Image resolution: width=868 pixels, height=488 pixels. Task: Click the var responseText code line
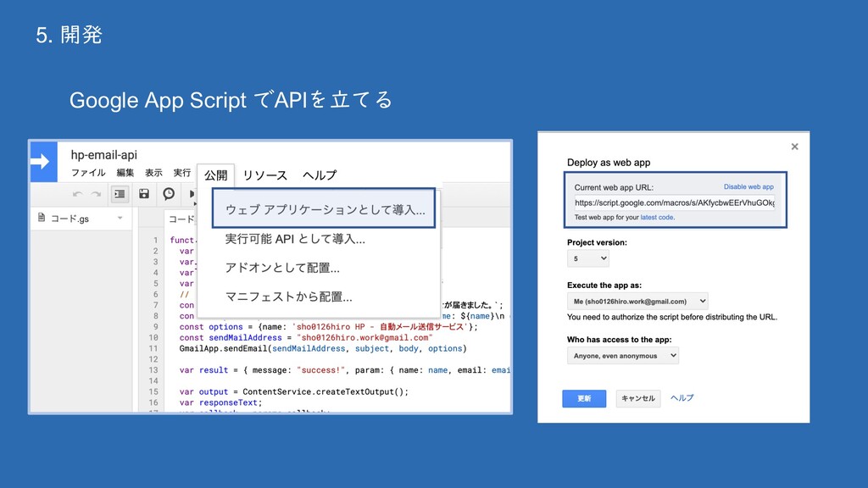(x=220, y=402)
